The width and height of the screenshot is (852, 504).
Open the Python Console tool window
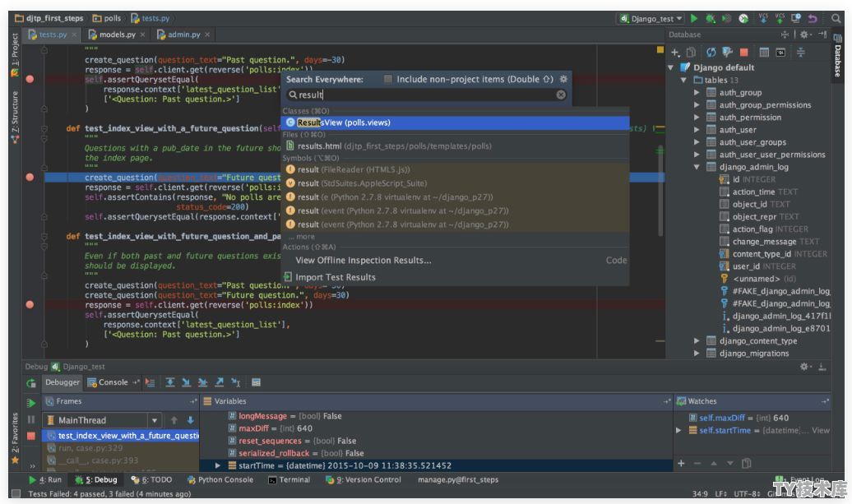[x=220, y=479]
